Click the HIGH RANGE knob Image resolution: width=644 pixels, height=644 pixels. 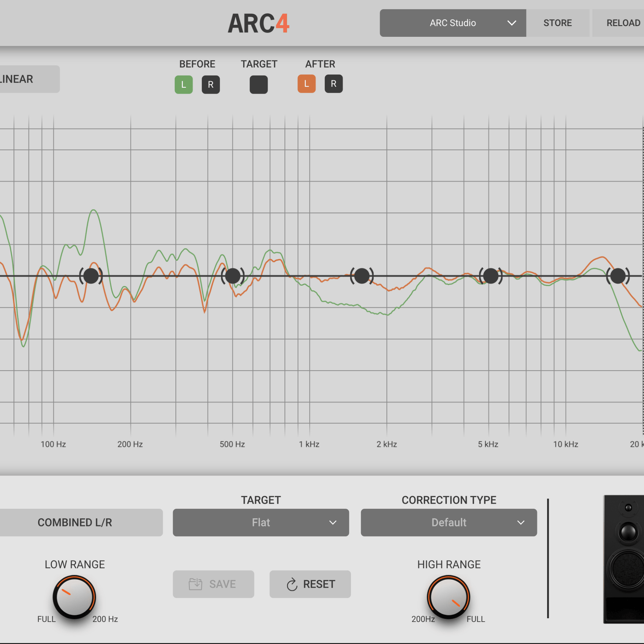pyautogui.click(x=449, y=597)
